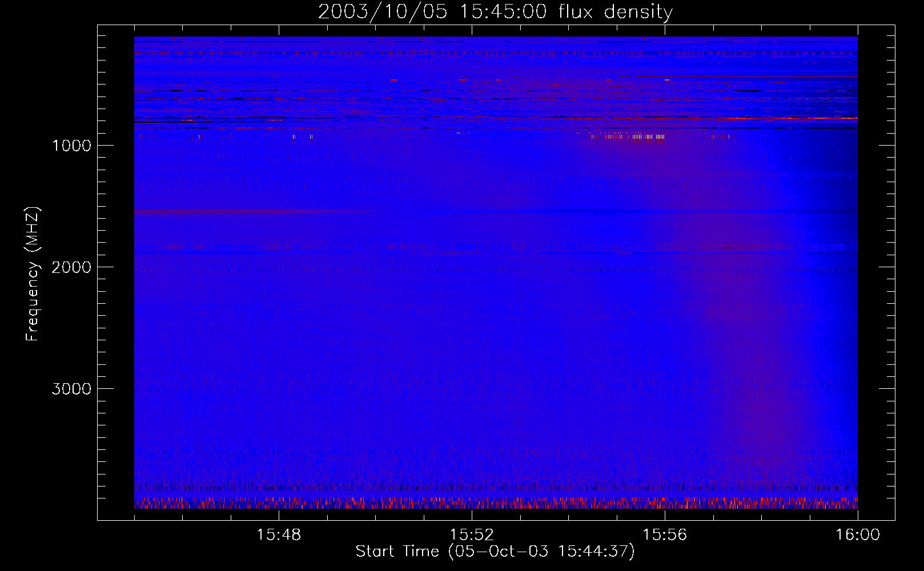
Task: Click the 3000 frequency tick label
Action: pyautogui.click(x=71, y=389)
